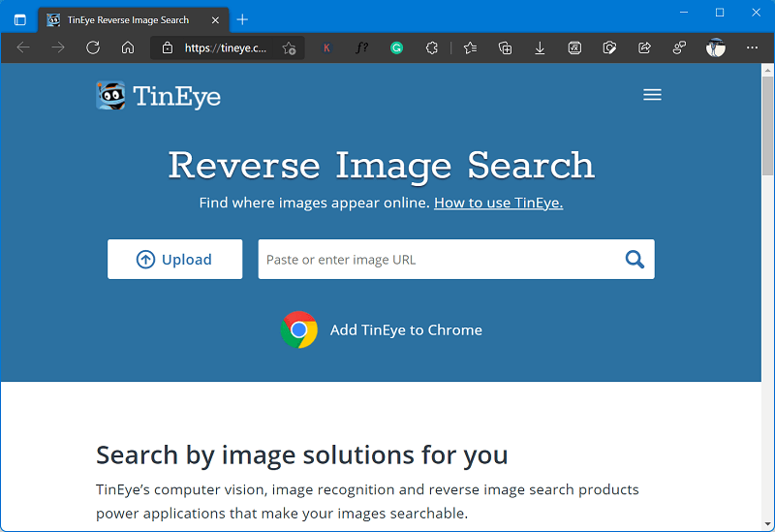
Task: Close the TinEye Reverse Image Search tab
Action: tap(215, 20)
